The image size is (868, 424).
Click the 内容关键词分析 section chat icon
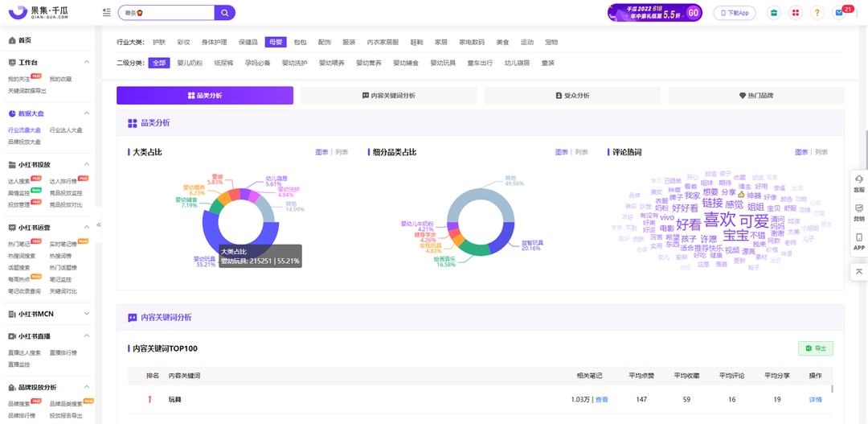point(133,318)
